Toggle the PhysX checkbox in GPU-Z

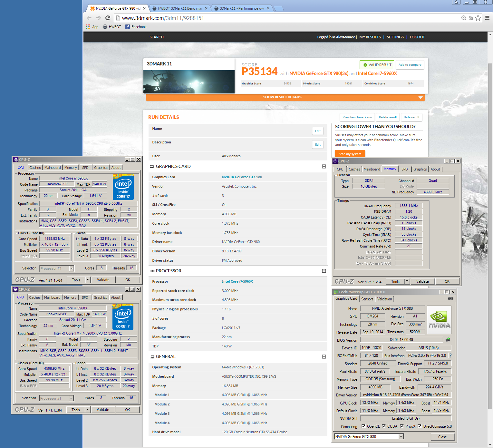click(402, 426)
